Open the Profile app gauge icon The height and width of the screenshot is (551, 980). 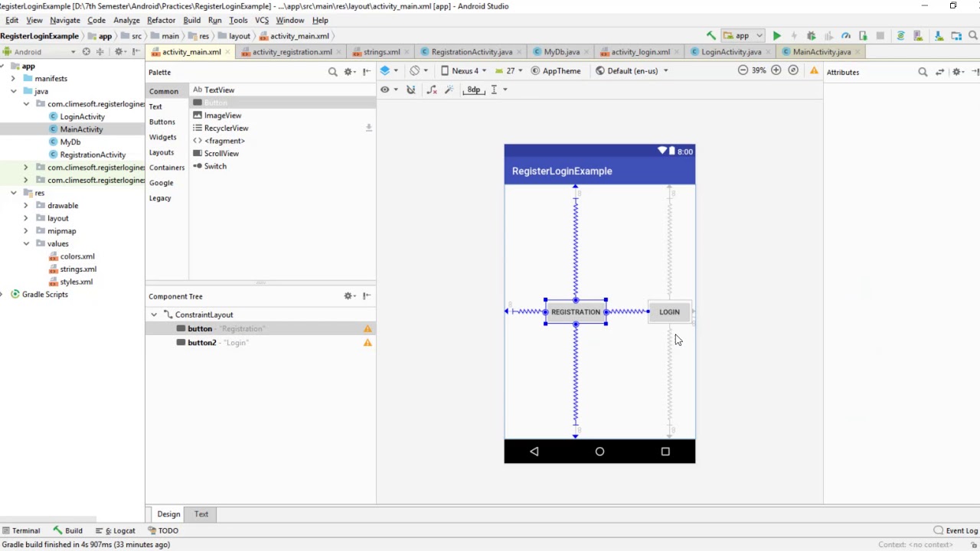846,36
